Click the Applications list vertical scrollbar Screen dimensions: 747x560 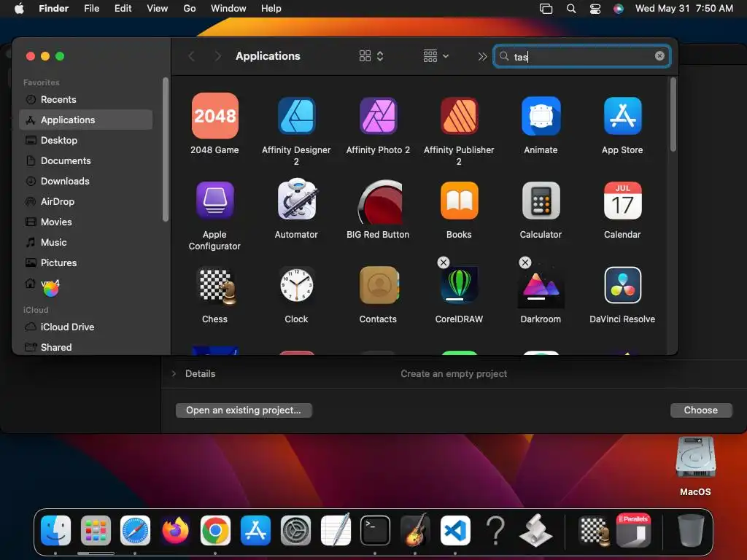coord(673,114)
